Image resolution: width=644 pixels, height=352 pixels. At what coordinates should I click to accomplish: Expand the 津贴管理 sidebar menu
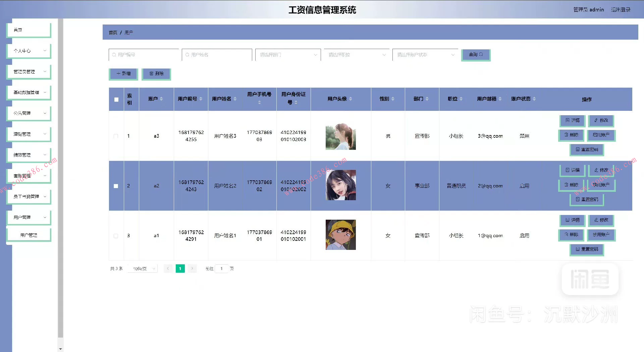point(29,134)
